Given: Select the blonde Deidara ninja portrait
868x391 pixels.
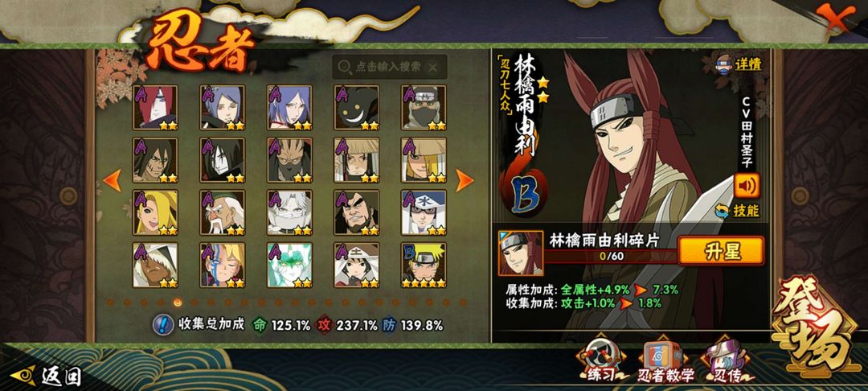Looking at the screenshot, I should tap(155, 212).
